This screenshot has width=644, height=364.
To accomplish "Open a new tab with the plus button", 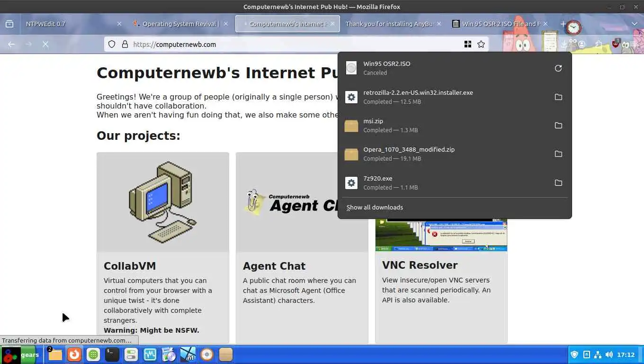I will tap(563, 24).
